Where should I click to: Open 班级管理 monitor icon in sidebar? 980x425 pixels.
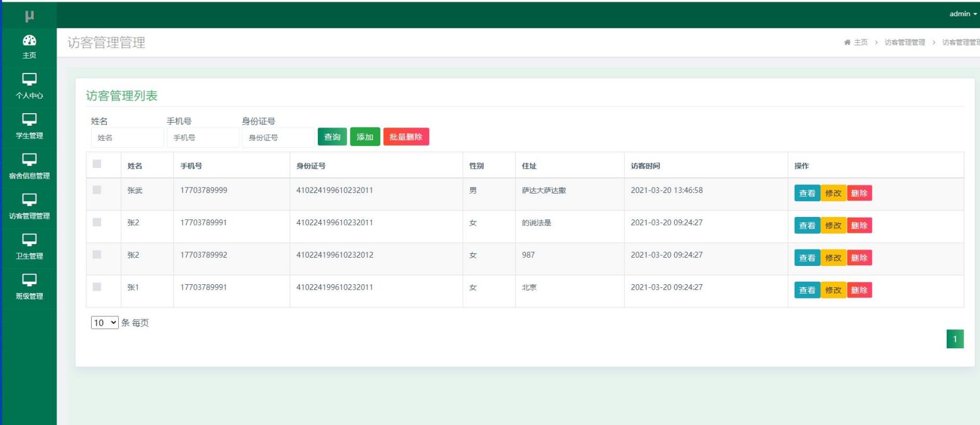click(29, 280)
